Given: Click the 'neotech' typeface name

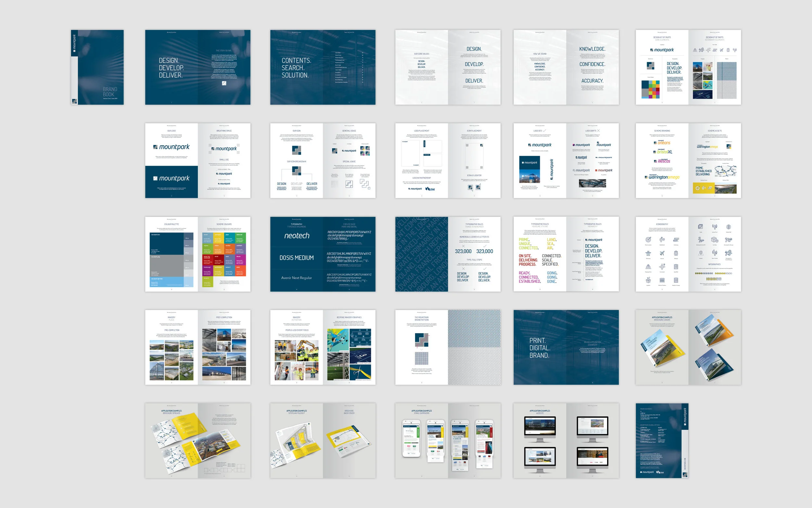Looking at the screenshot, I should click(297, 236).
